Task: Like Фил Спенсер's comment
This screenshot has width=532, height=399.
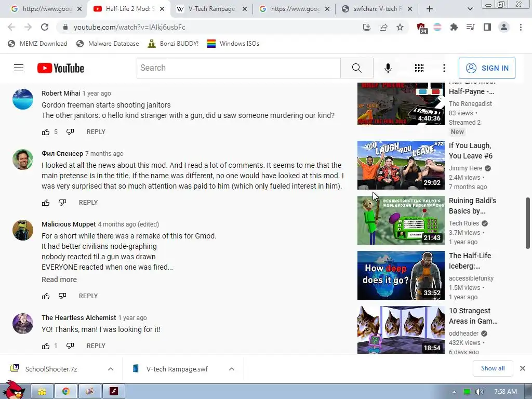Action: click(x=46, y=203)
